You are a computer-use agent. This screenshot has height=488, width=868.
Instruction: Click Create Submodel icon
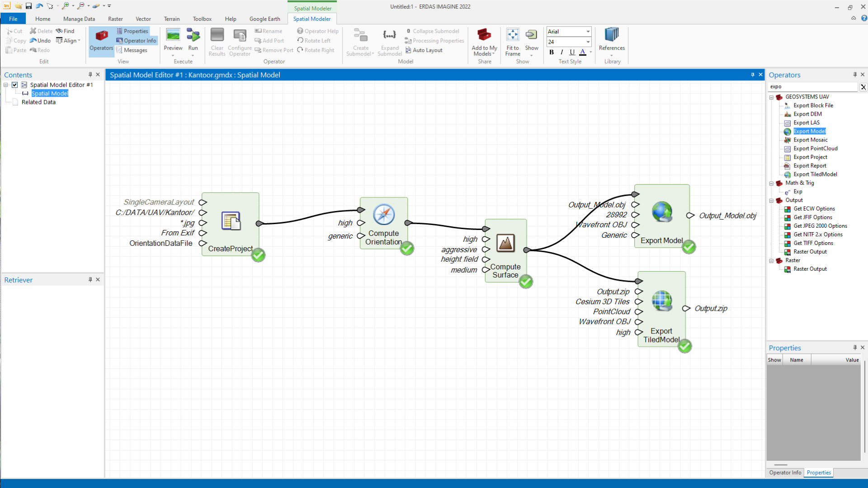click(360, 42)
